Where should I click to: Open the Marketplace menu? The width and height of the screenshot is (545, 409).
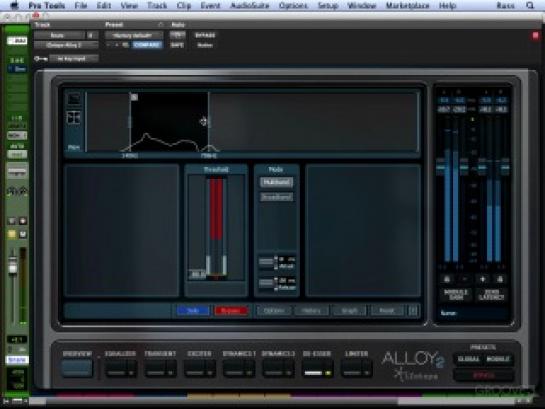pyautogui.click(x=407, y=6)
